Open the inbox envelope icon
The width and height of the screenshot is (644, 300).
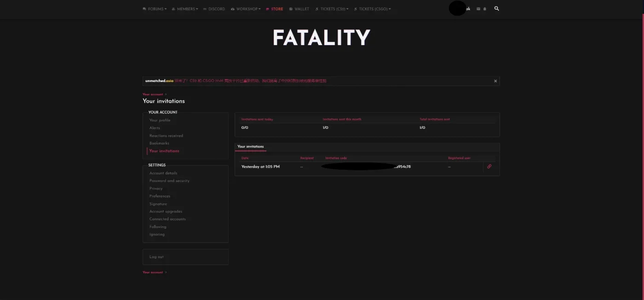point(478,9)
